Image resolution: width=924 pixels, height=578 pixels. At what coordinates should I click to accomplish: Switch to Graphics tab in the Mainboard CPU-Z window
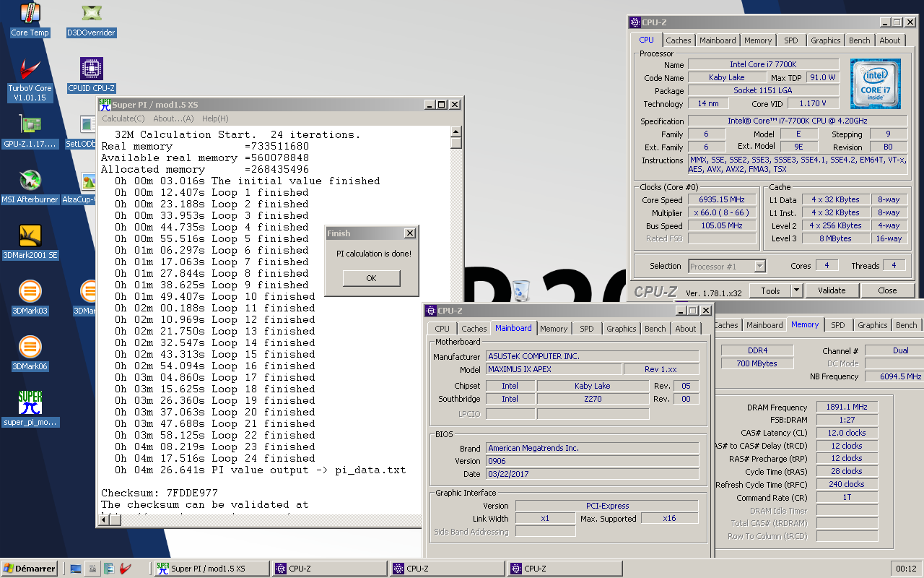(622, 329)
